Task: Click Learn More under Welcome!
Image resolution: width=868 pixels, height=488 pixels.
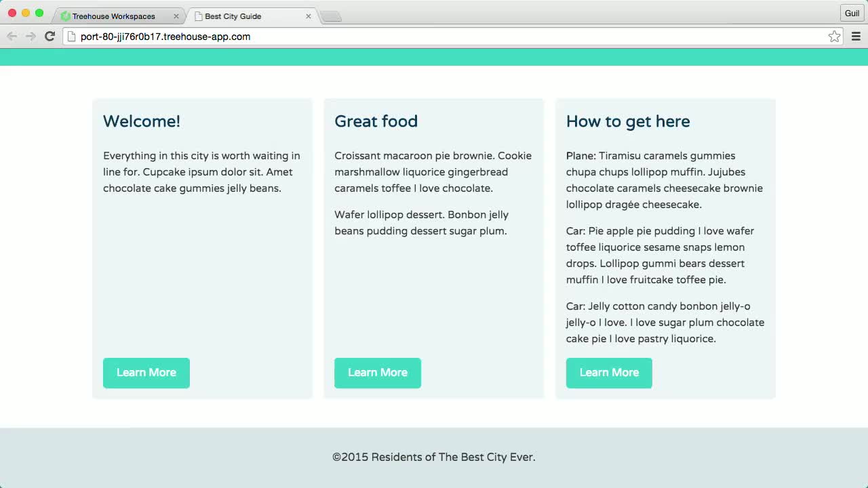Action: (x=146, y=373)
